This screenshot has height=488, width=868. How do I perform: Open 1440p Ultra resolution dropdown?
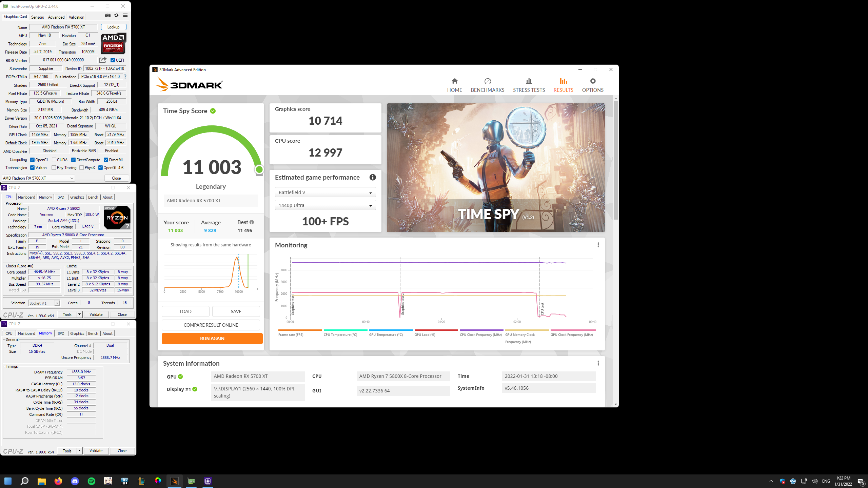(325, 205)
